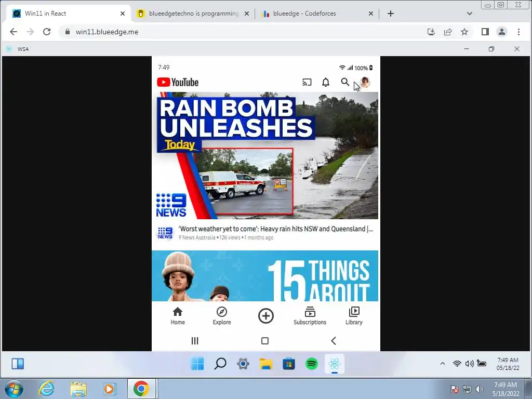Launch Internet Explorer from taskbar
532x399 pixels.
[x=46, y=389]
